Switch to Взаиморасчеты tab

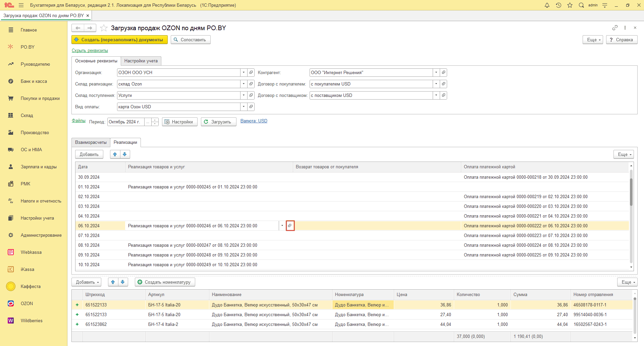click(x=91, y=142)
